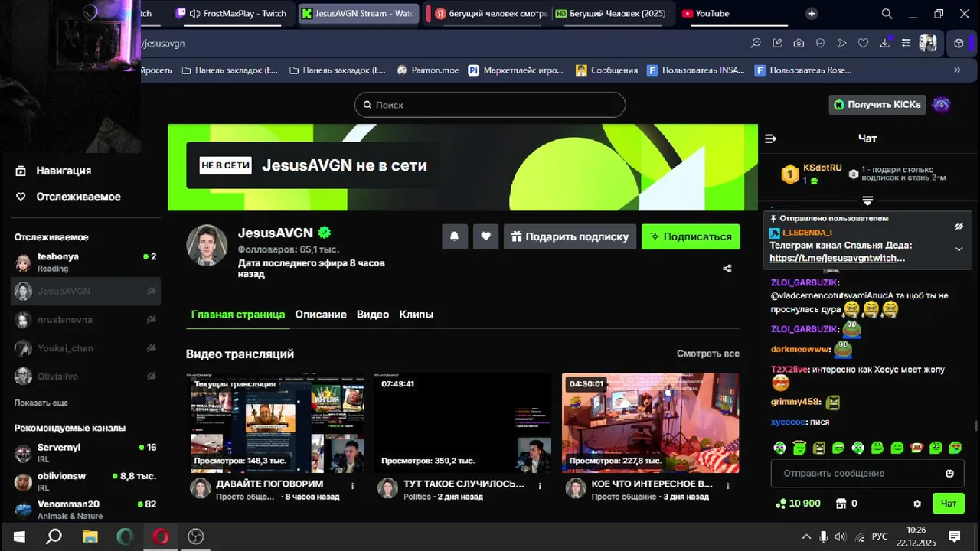Open Windows Start menu

[19, 536]
